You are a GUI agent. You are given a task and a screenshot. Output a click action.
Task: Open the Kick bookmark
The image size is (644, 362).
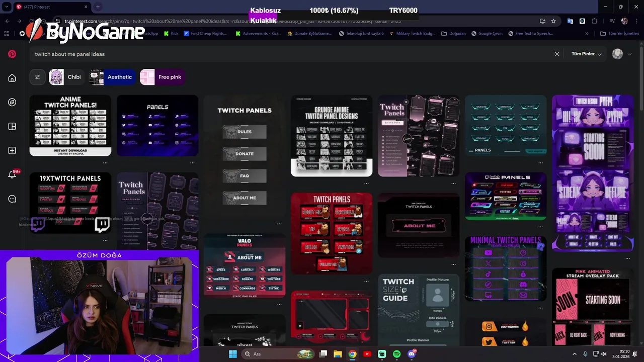[x=171, y=34]
